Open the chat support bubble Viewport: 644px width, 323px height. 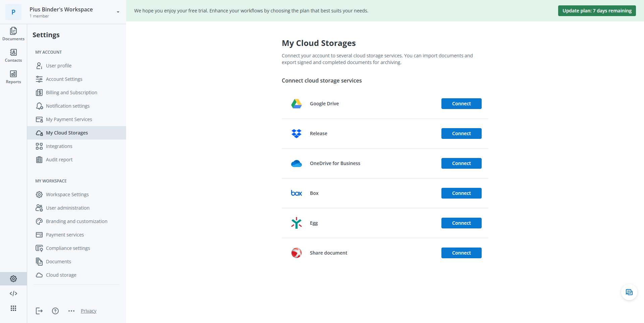tap(629, 292)
